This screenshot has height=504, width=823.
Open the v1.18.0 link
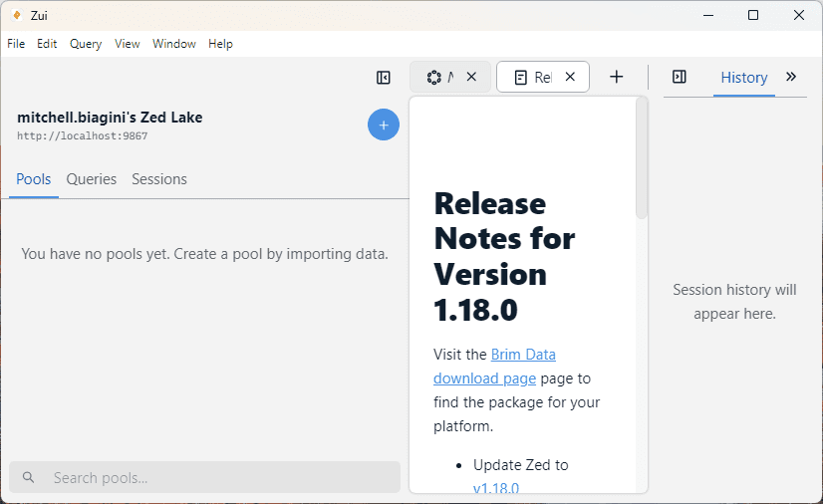click(496, 488)
